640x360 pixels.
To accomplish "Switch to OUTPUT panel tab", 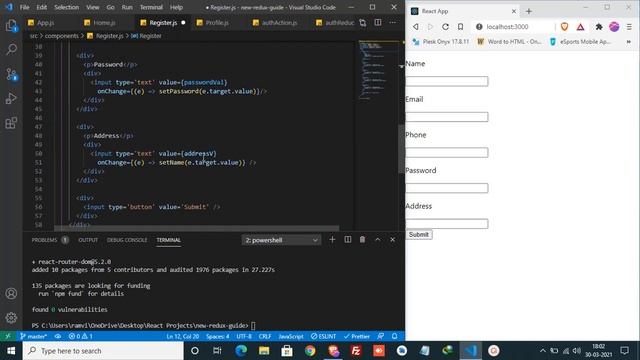I will pos(88,240).
